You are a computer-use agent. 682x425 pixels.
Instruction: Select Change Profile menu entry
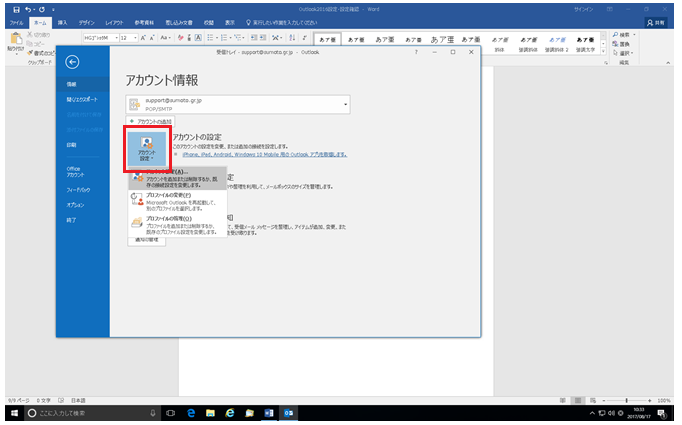(x=177, y=202)
